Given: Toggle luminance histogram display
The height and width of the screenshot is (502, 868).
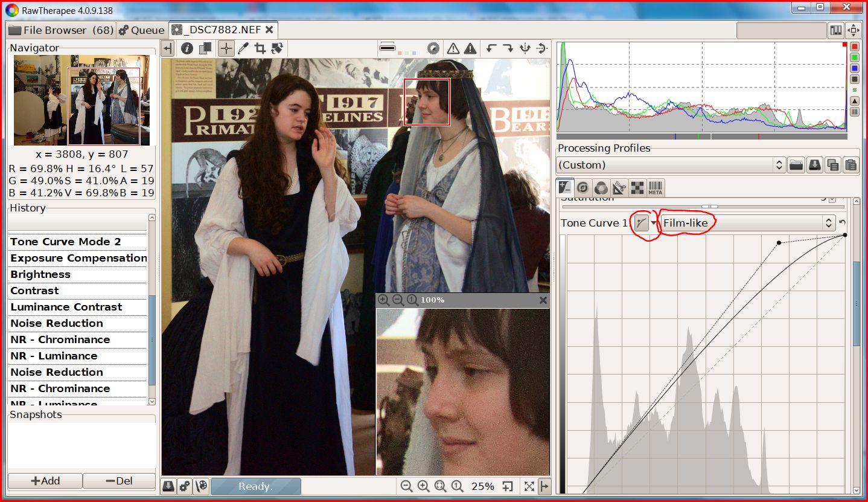Looking at the screenshot, I should click(855, 79).
